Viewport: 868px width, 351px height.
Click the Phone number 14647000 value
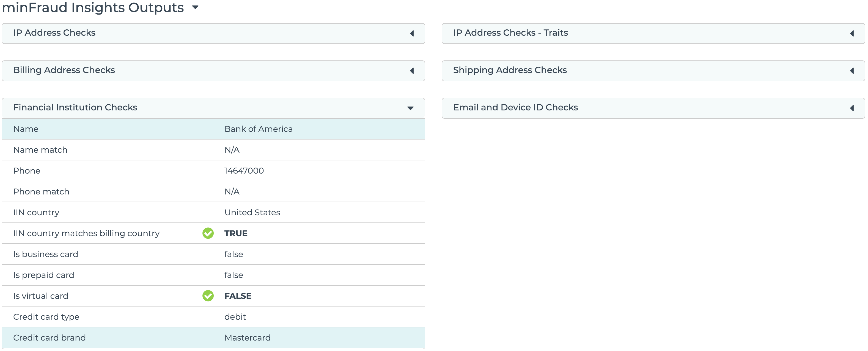[244, 171]
